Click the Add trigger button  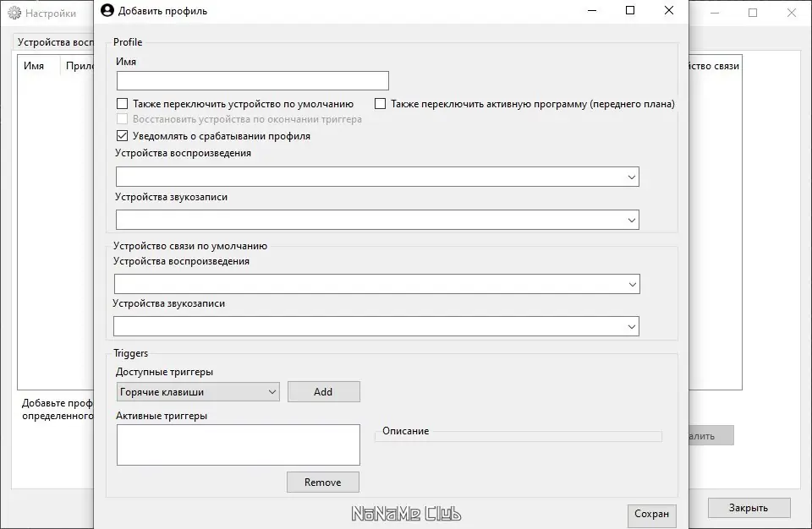323,392
